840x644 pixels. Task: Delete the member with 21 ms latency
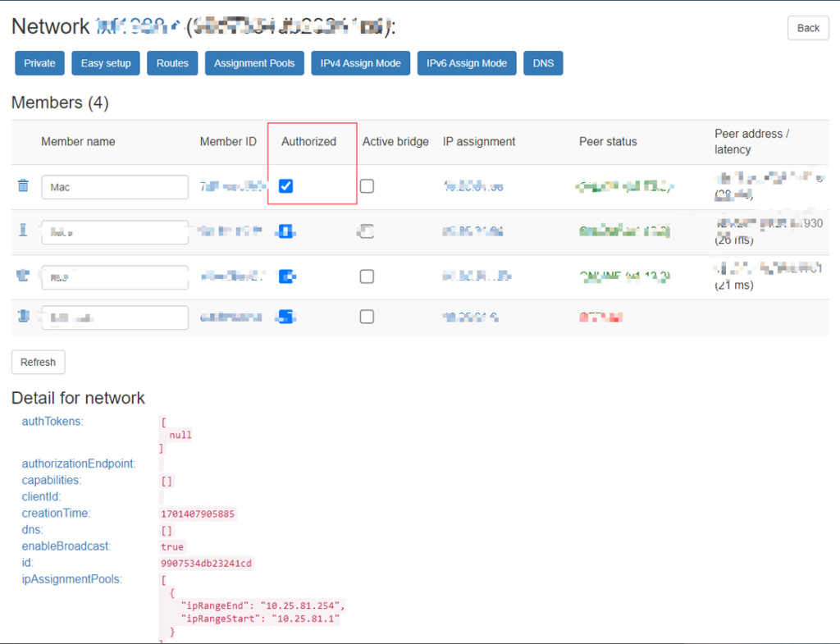[x=23, y=276]
